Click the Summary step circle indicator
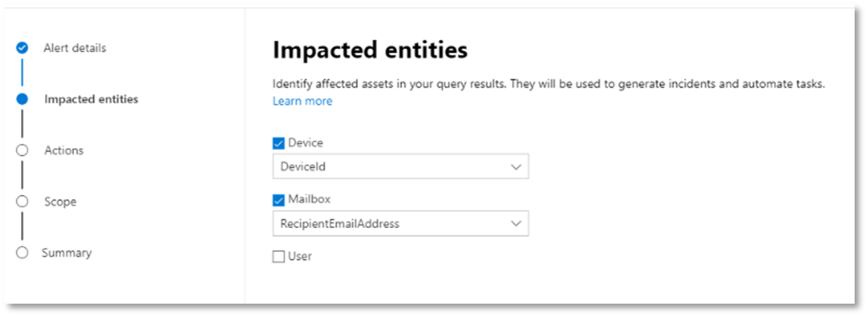868x317 pixels. pos(22,252)
